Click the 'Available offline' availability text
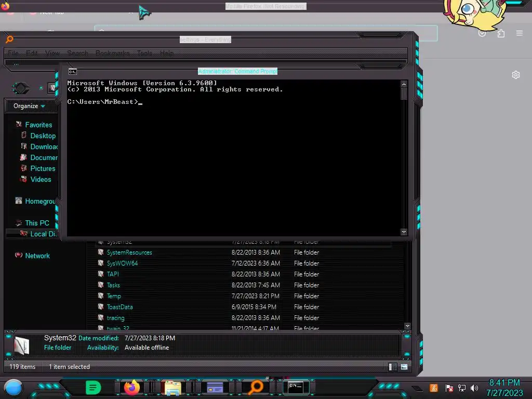Viewport: 532px width, 399px height. pos(147,348)
